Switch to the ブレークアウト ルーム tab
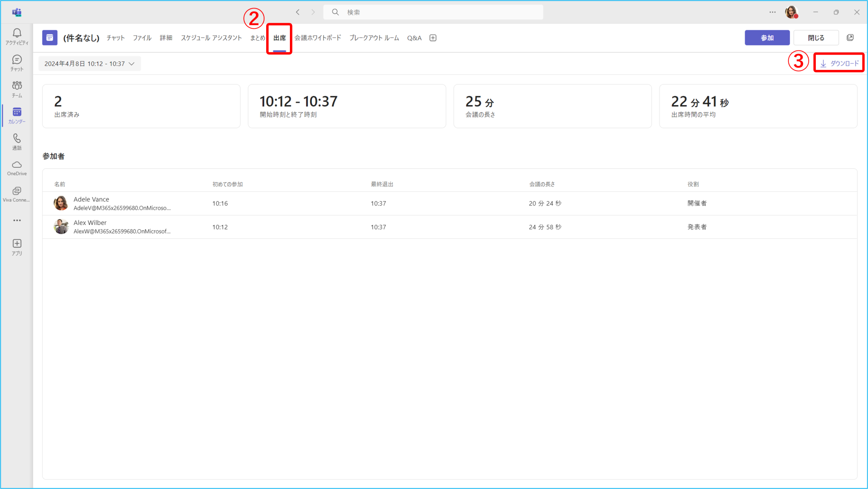The width and height of the screenshot is (868, 489). pos(374,38)
